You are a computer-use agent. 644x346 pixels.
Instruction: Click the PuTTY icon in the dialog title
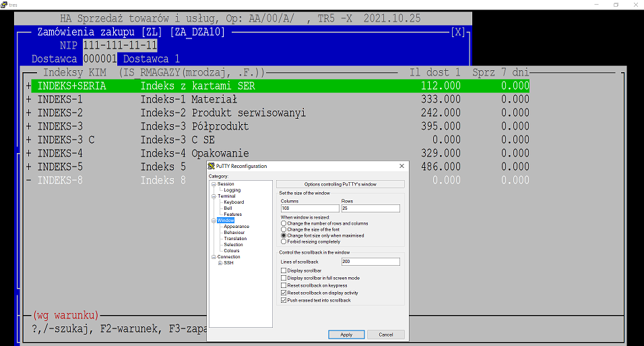click(x=211, y=166)
